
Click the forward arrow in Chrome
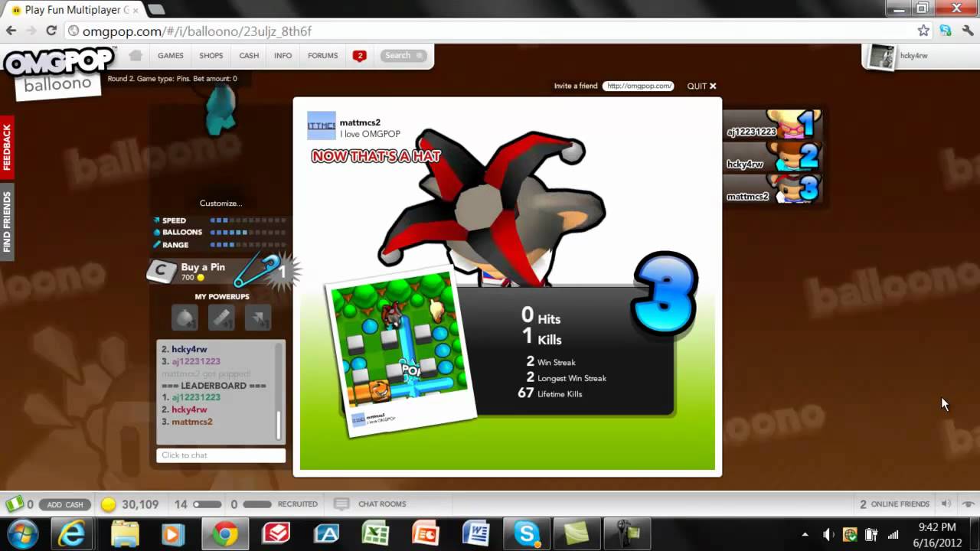coord(31,31)
